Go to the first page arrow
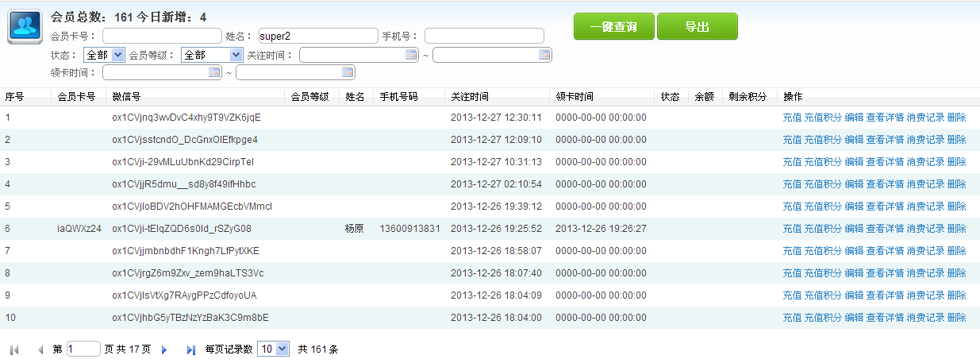 click(14, 349)
